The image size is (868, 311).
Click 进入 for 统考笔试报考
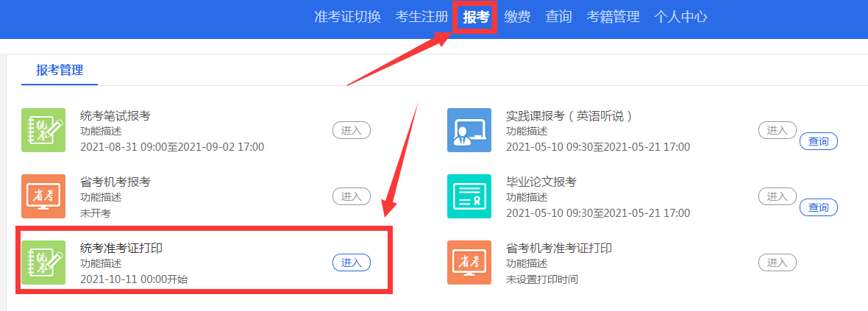point(352,131)
